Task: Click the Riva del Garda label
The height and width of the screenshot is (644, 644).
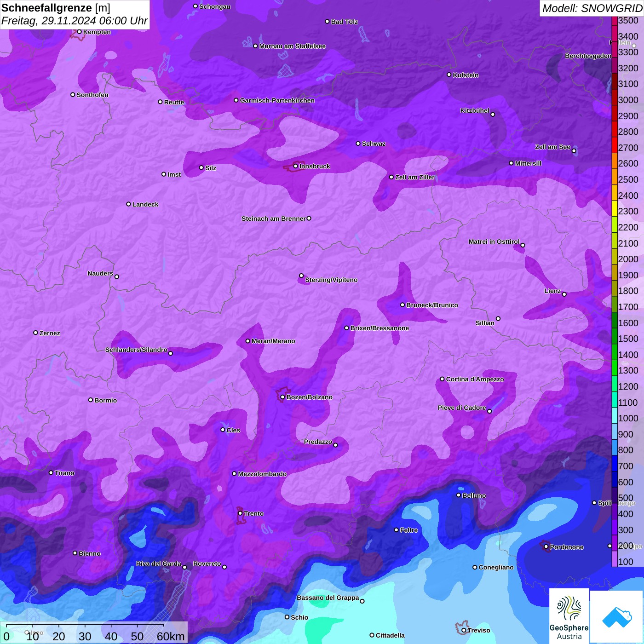Action: click(158, 563)
